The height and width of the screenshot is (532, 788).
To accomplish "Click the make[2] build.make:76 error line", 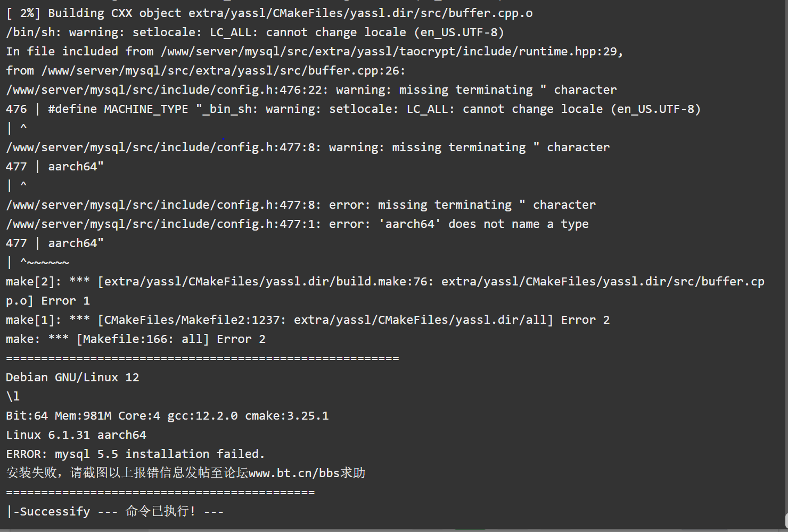I will (385, 291).
